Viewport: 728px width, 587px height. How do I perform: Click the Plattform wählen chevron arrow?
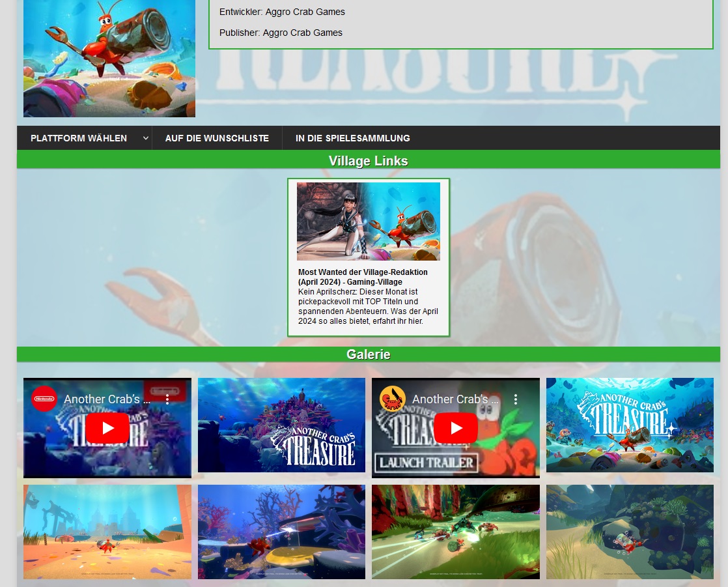tap(145, 138)
